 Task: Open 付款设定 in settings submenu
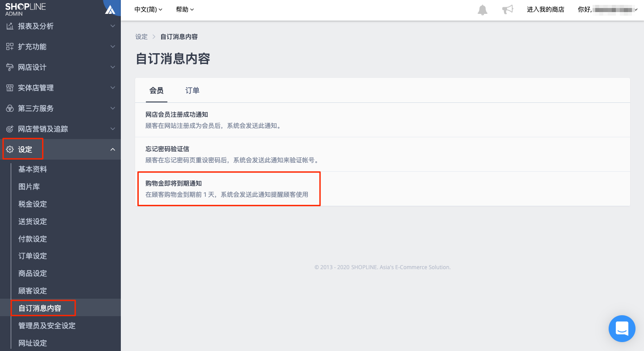click(x=33, y=239)
